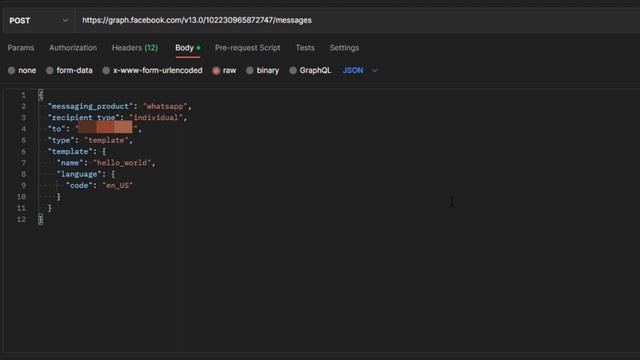Select the Body tab
The height and width of the screenshot is (360, 640).
[x=187, y=48]
